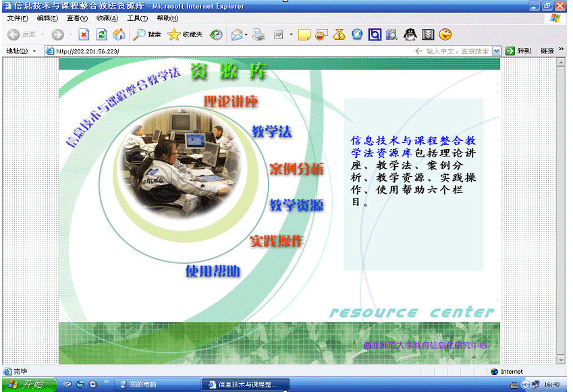Open the 帮助(H) menu
573x392 pixels.
[167, 18]
